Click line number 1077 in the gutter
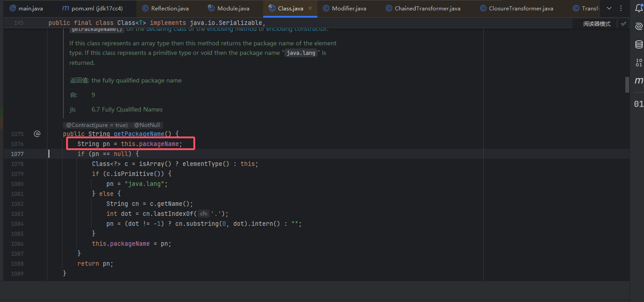The width and height of the screenshot is (644, 302). click(x=17, y=154)
